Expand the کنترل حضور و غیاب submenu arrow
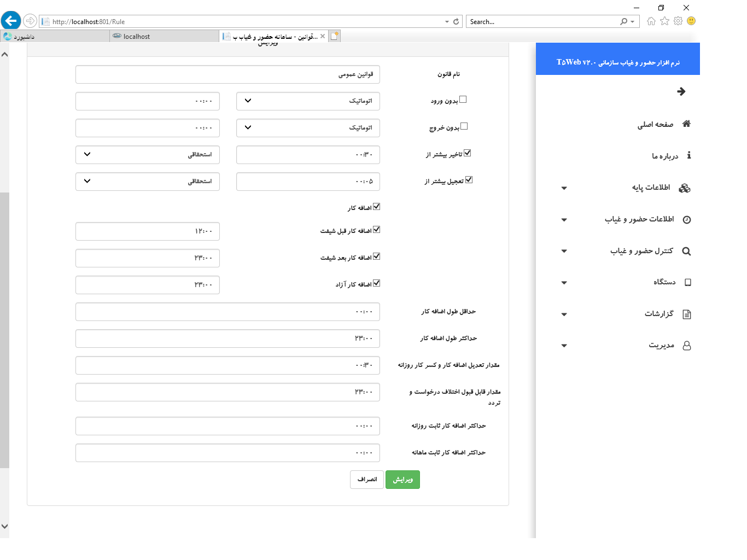Screen dimensions: 747x560 [564, 252]
